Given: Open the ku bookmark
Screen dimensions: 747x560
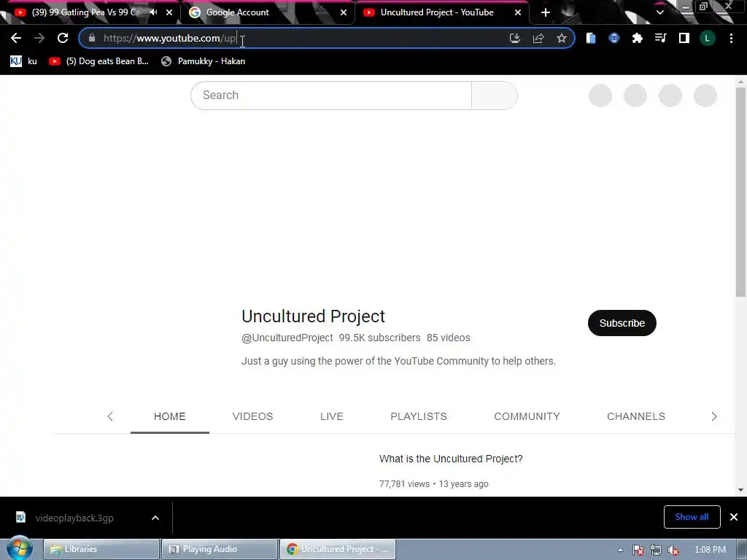Looking at the screenshot, I should pyautogui.click(x=24, y=61).
